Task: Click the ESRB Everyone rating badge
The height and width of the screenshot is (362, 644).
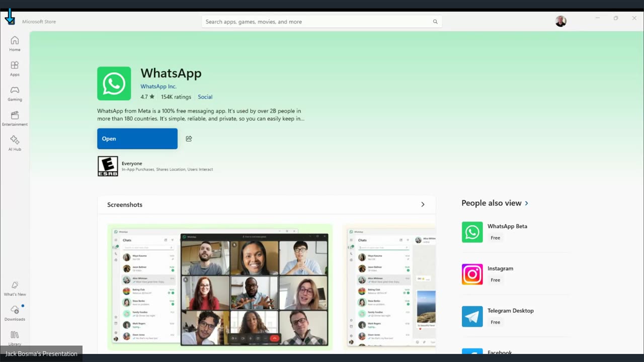Action: click(x=108, y=166)
